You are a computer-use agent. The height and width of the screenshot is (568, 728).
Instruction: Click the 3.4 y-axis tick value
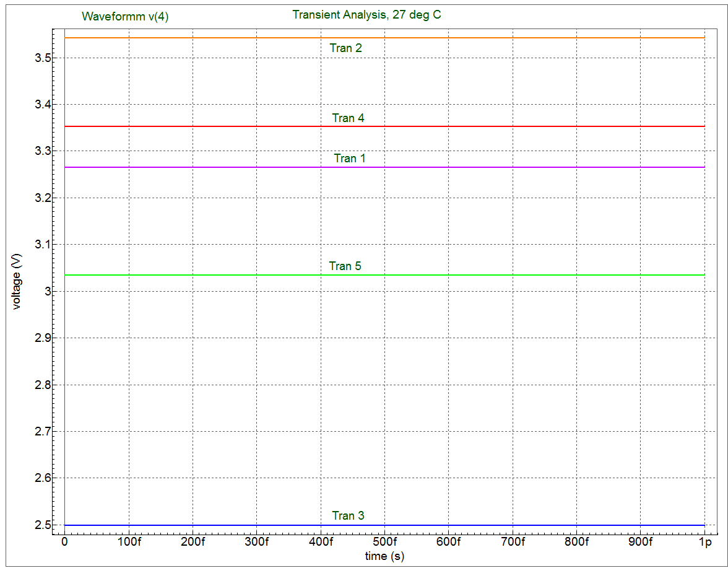click(x=43, y=105)
